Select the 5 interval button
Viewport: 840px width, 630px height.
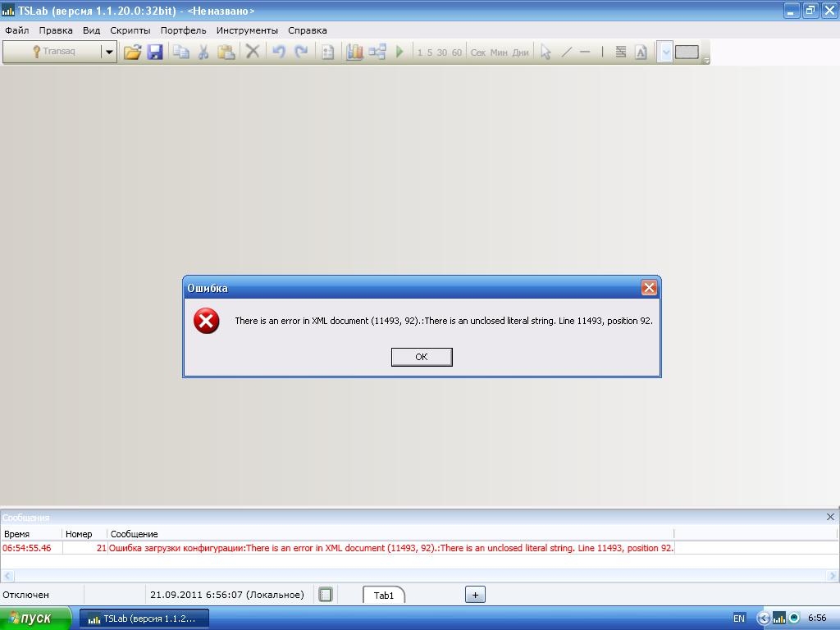430,52
